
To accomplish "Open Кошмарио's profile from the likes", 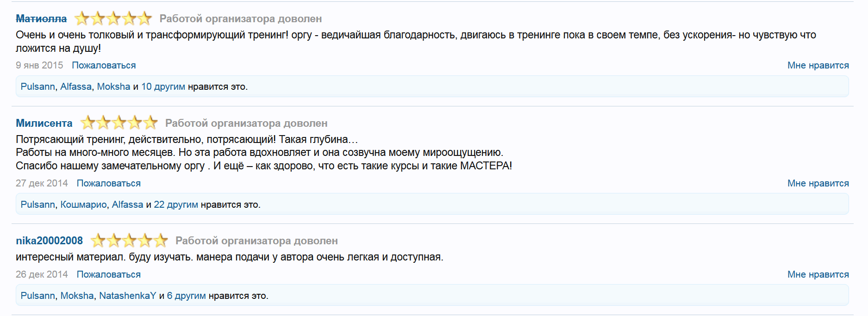I will pos(83,204).
